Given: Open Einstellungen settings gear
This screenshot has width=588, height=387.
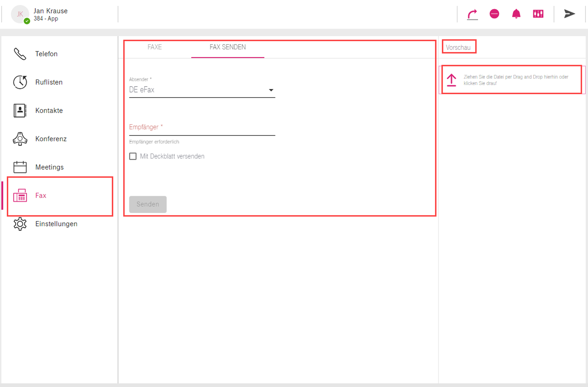Looking at the screenshot, I should (x=56, y=224).
